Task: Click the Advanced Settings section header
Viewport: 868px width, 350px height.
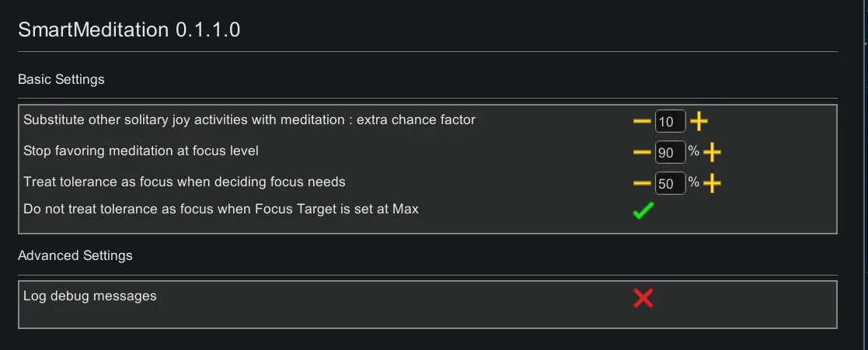Action: (75, 255)
